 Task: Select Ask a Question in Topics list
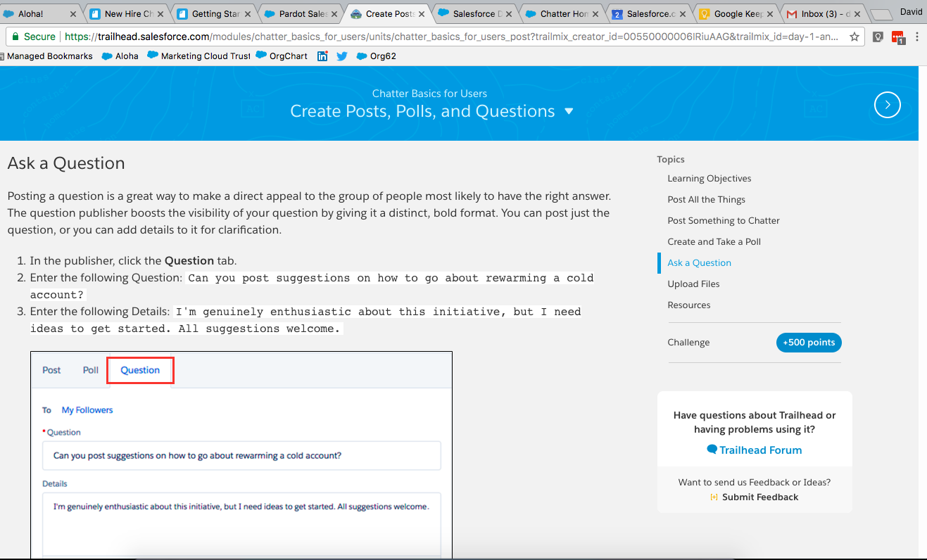[700, 263]
